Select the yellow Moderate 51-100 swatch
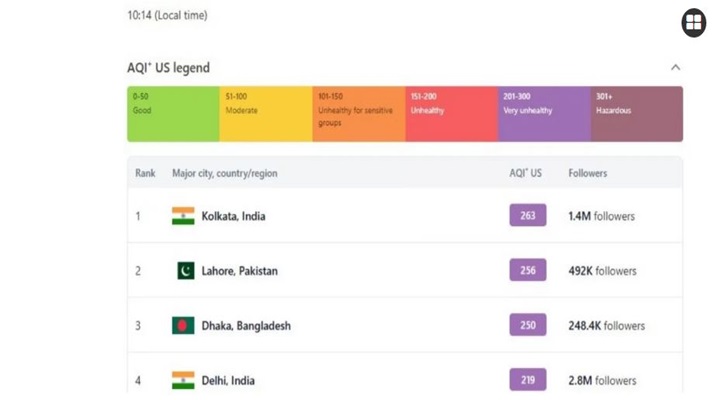 click(266, 114)
